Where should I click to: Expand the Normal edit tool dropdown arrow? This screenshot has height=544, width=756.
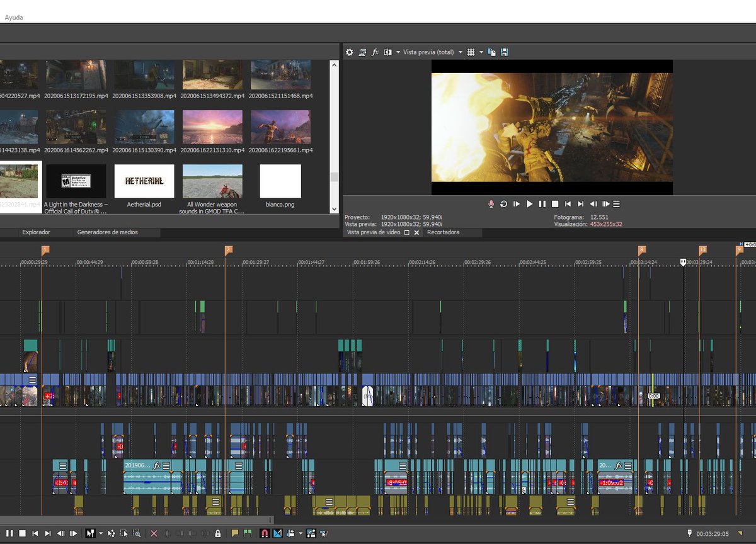tap(101, 533)
